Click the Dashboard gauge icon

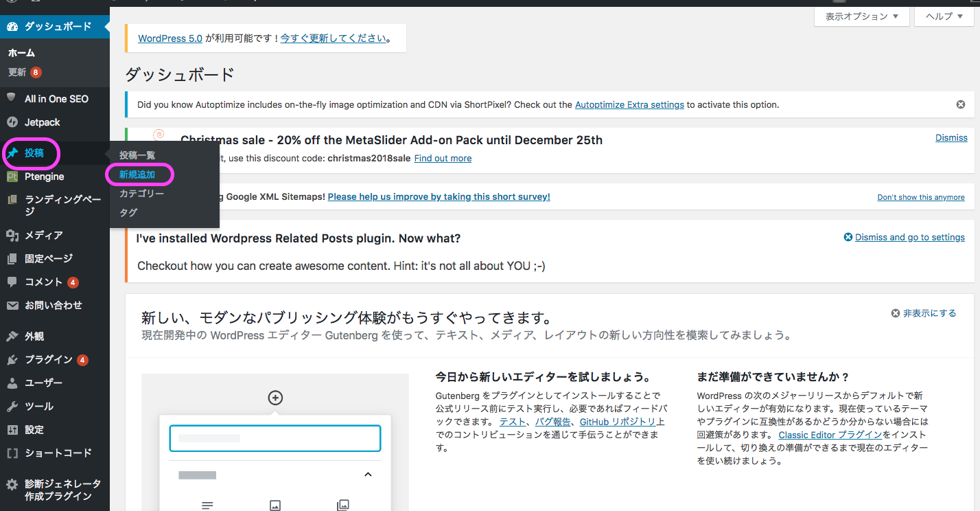12,27
